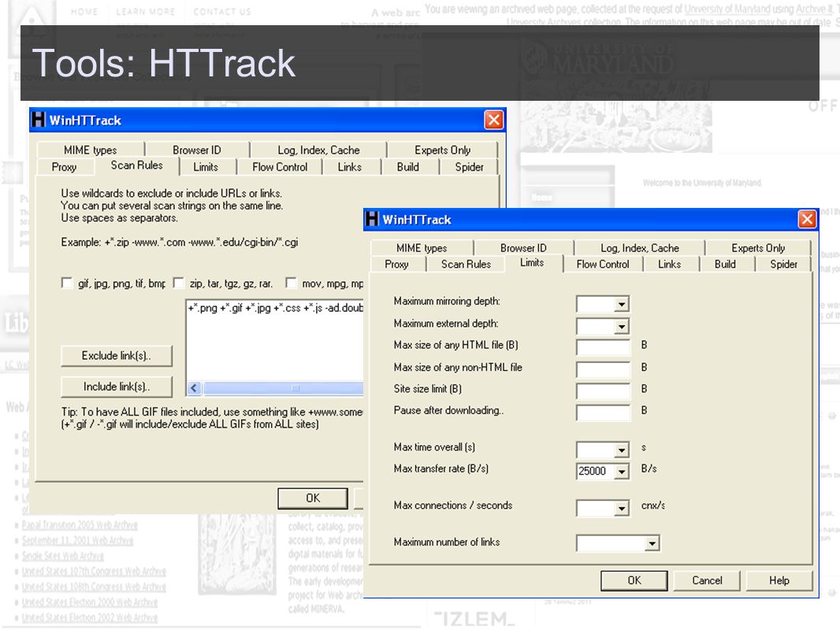Open the Maximum mirroring depth dropdown
Viewport: 840px width, 630px height.
(622, 305)
